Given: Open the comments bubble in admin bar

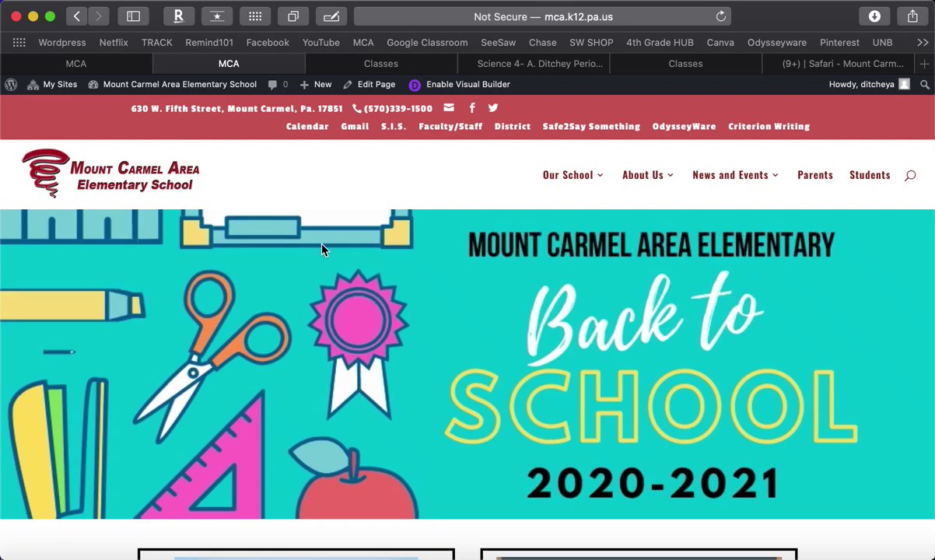Looking at the screenshot, I should point(278,84).
